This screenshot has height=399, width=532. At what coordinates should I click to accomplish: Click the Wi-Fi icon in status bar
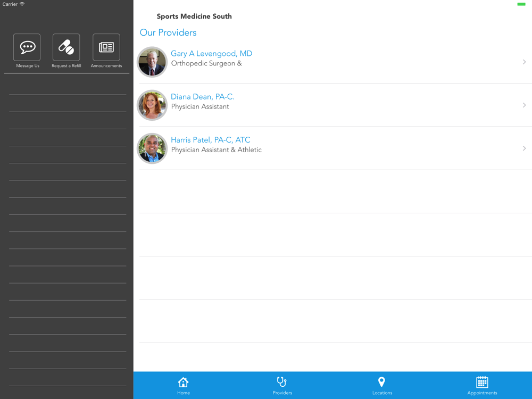click(22, 4)
